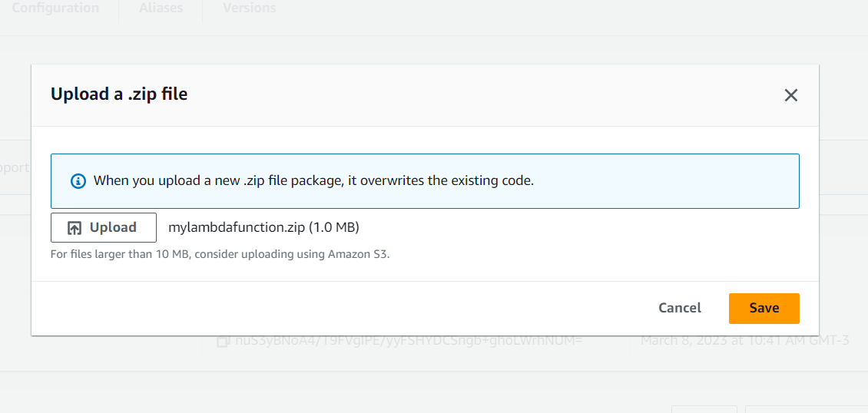This screenshot has width=868, height=413.
Task: Go to the Versions tab
Action: [x=249, y=8]
